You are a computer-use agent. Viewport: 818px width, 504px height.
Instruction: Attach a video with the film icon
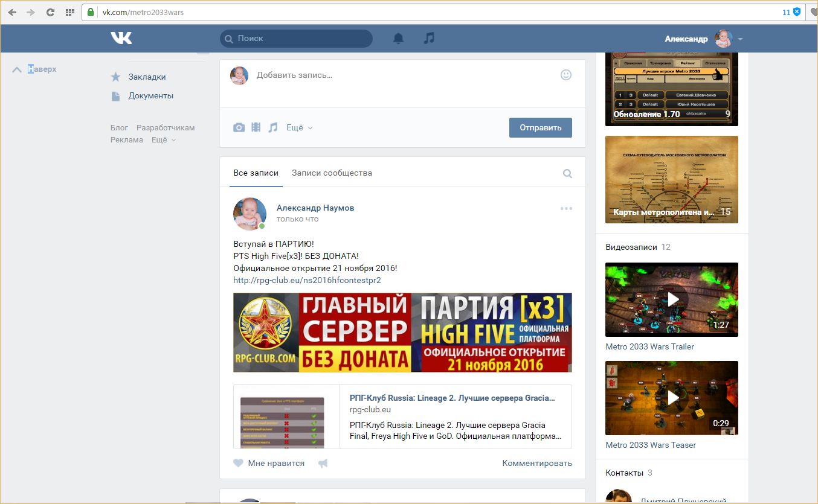pos(256,127)
